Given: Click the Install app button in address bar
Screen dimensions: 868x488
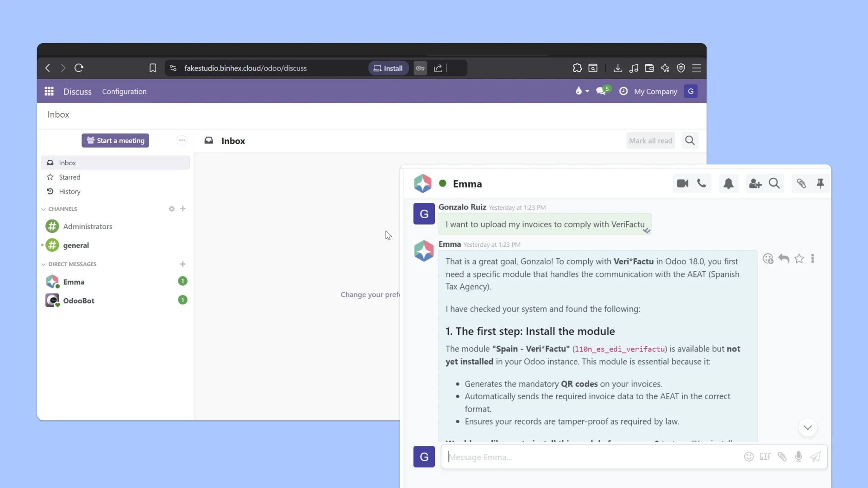Looking at the screenshot, I should (x=388, y=68).
